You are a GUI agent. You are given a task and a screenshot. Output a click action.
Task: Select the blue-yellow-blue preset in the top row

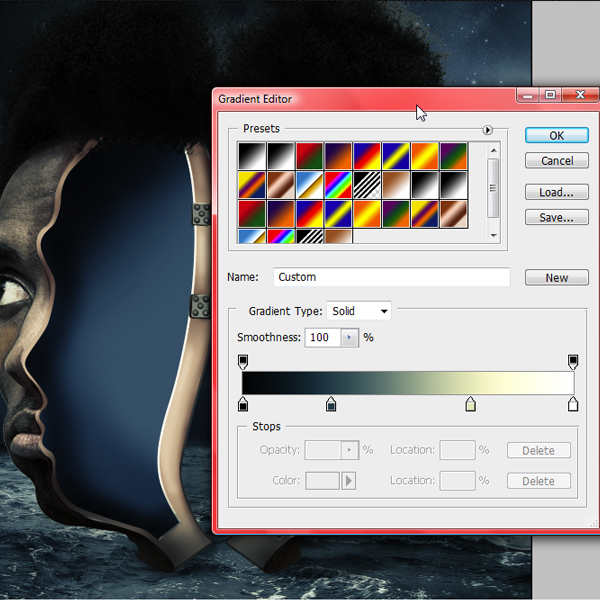point(396,156)
